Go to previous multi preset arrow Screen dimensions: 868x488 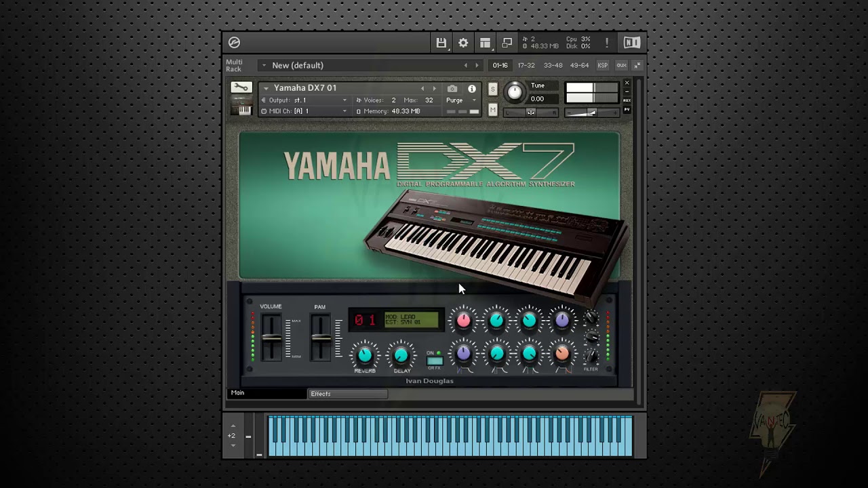click(465, 66)
